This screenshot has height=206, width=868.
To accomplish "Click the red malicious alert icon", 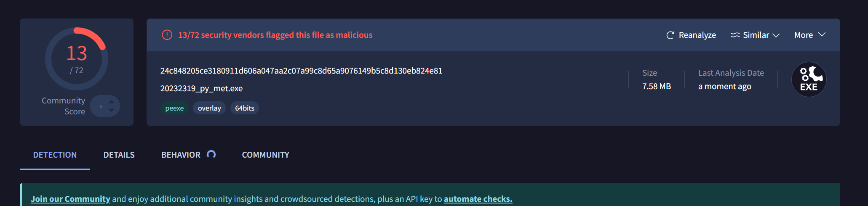I will pyautogui.click(x=167, y=35).
